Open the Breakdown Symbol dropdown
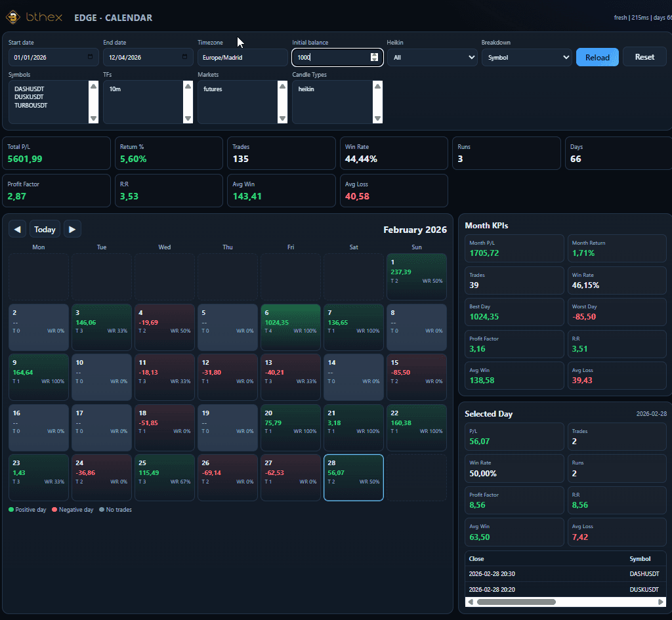This screenshot has width=672, height=620. (x=526, y=58)
